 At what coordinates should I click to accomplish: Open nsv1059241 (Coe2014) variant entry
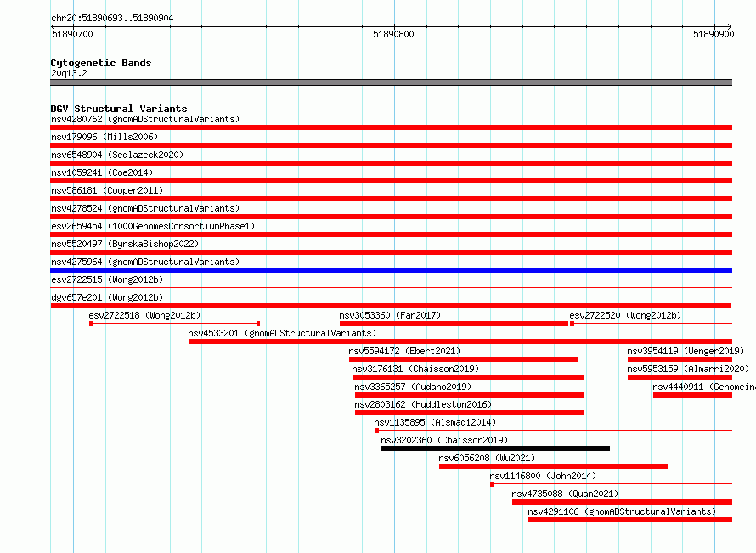point(102,172)
